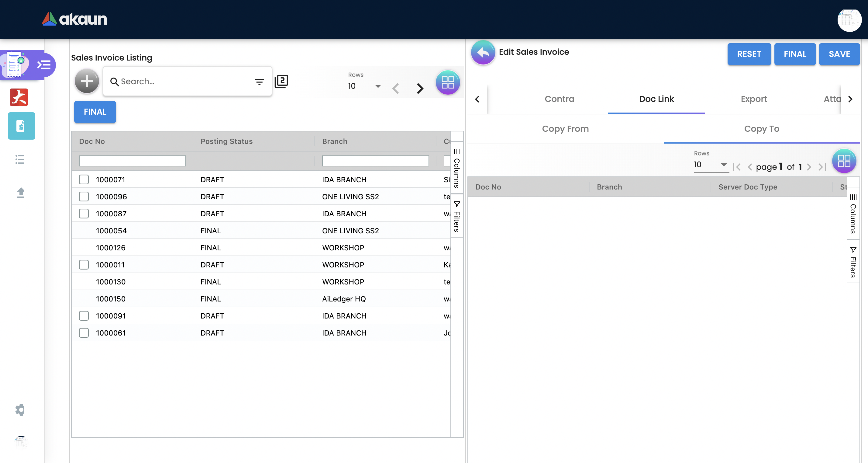Select the Copy From tab
This screenshot has height=463, width=868.
click(565, 129)
